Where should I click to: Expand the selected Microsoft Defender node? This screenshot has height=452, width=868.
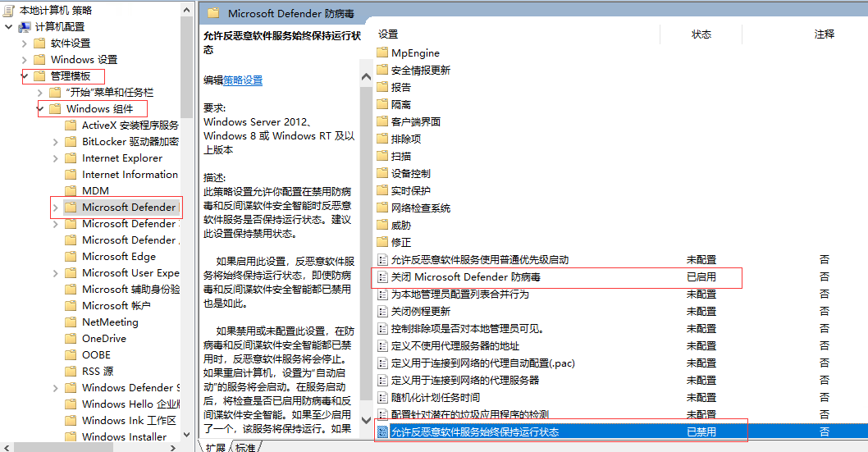[55, 208]
